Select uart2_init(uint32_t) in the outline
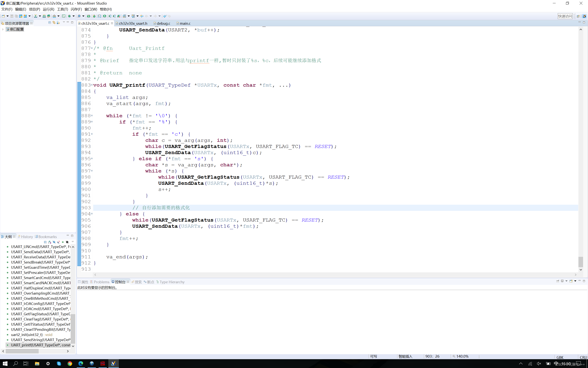Viewport: 588px width, 368px height. click(32, 335)
